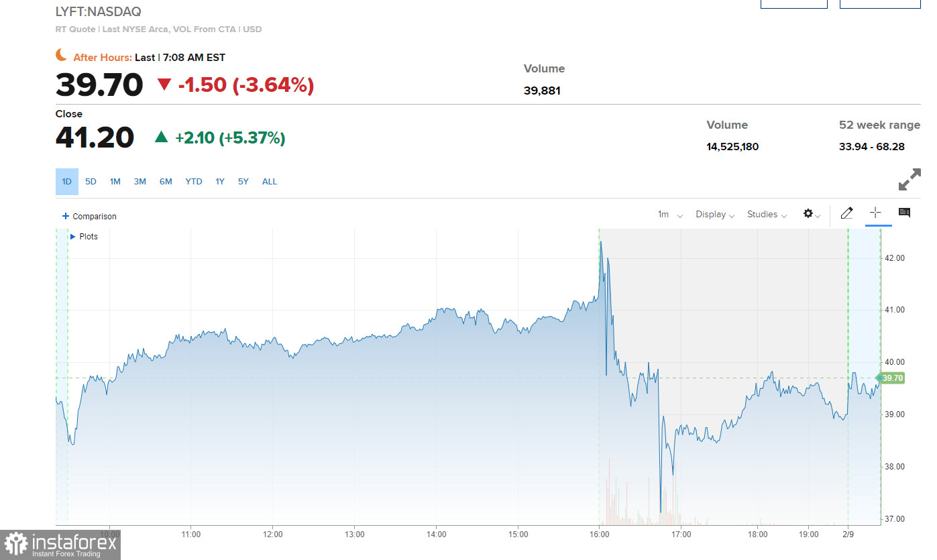Expand the chart to fullscreen
Screen dimensions: 937x560
(909, 180)
